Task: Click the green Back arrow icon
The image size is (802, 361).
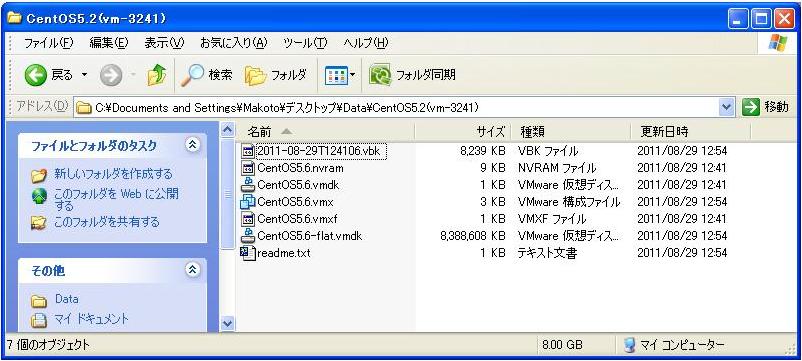Action: tap(35, 76)
